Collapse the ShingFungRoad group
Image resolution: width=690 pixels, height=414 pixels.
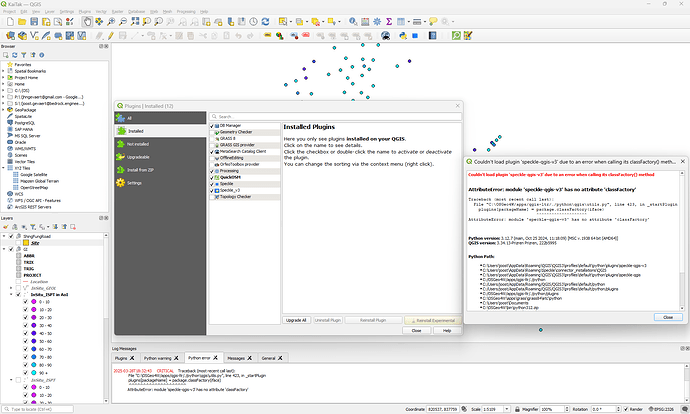[4, 236]
